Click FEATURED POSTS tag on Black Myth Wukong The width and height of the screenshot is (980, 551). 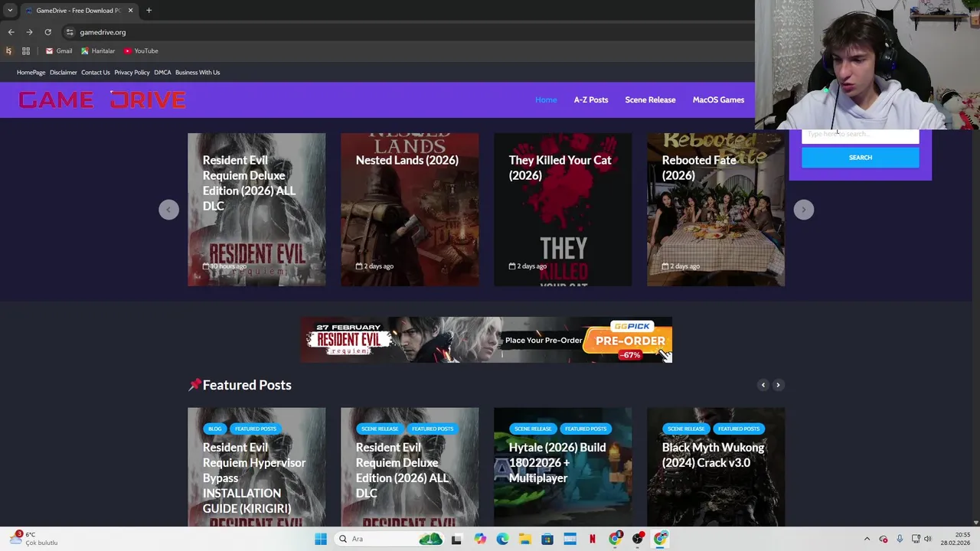tap(739, 429)
